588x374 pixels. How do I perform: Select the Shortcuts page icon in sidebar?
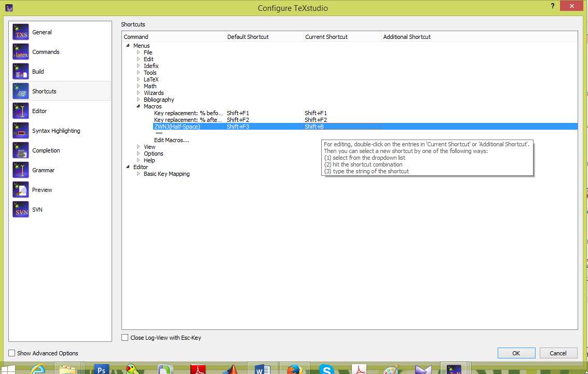tap(21, 91)
